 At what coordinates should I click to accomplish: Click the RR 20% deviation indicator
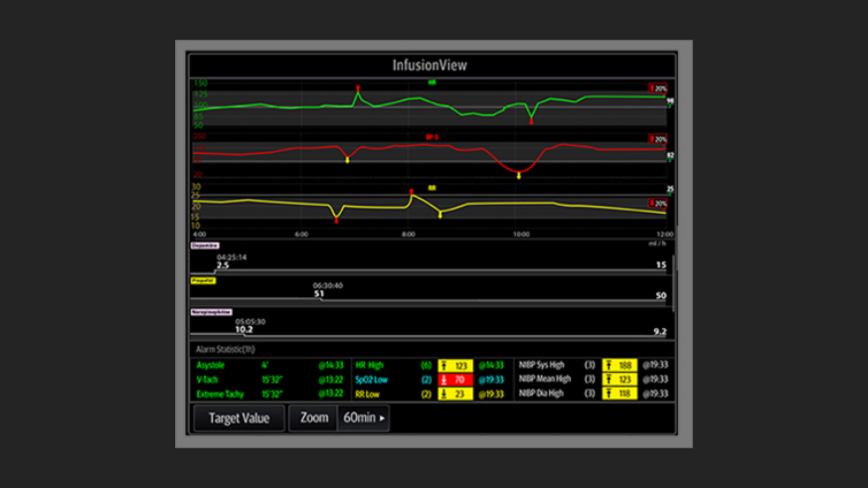(657, 203)
